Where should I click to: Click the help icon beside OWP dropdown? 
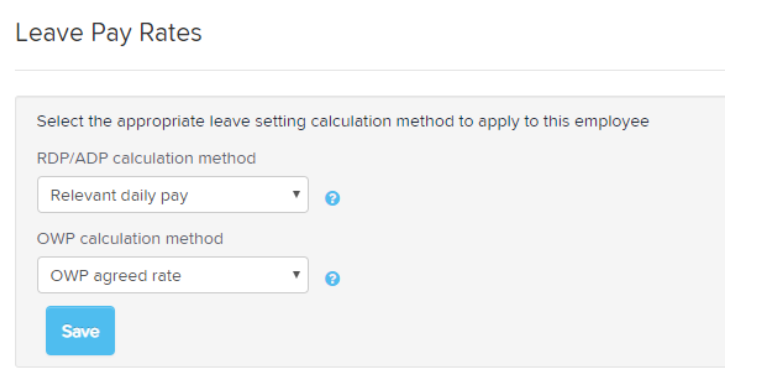(x=332, y=278)
